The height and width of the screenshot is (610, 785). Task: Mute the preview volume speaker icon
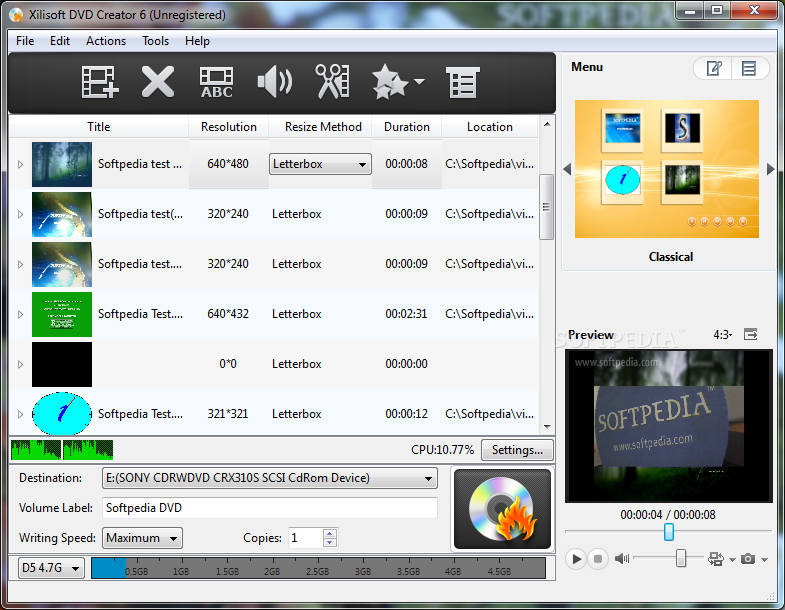click(x=621, y=558)
